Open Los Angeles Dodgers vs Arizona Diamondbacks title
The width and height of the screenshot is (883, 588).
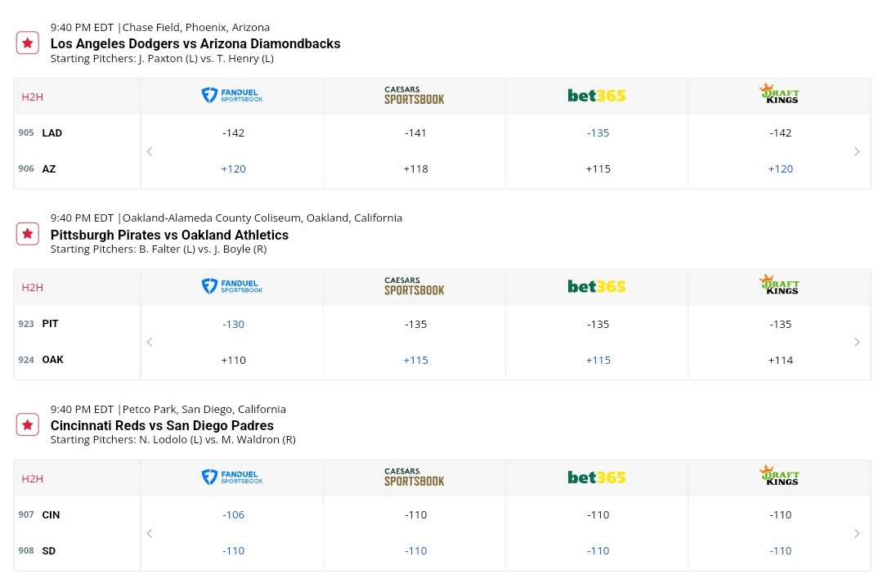pos(195,43)
